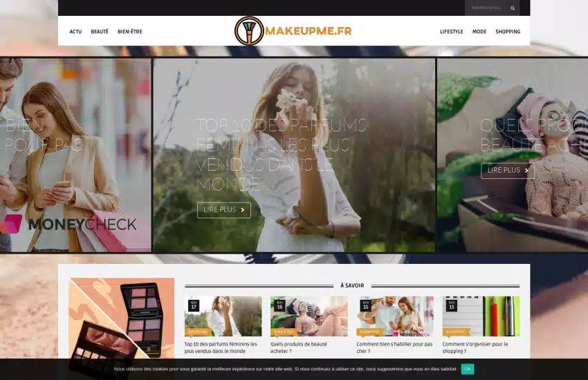Open the Top 10 des parfums slide title
The image size is (588, 380).
coord(282,155)
